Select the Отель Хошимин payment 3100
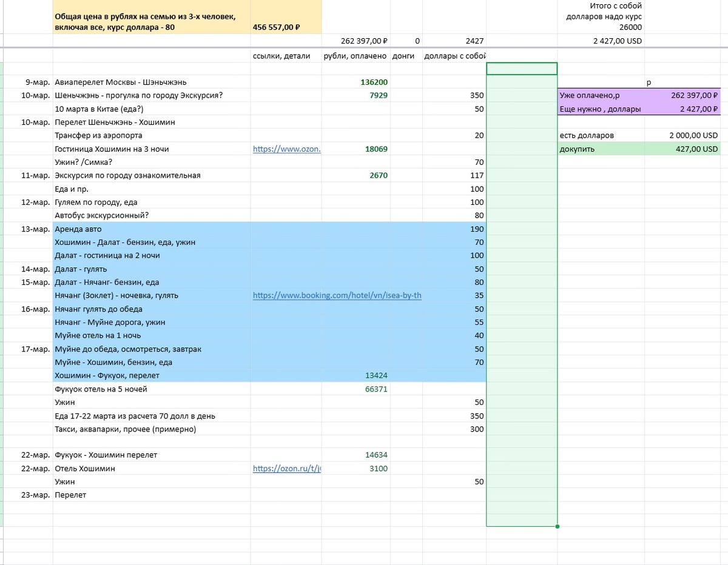The width and height of the screenshot is (728, 565). click(x=356, y=469)
